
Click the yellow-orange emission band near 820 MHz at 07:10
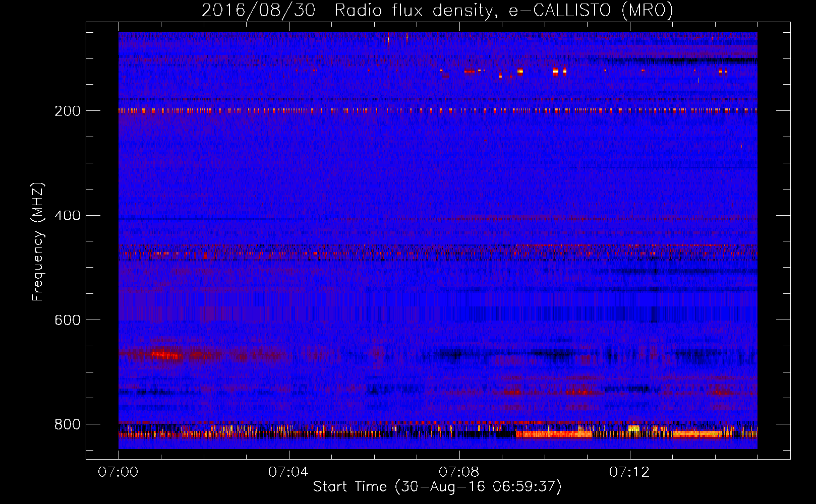tap(554, 433)
